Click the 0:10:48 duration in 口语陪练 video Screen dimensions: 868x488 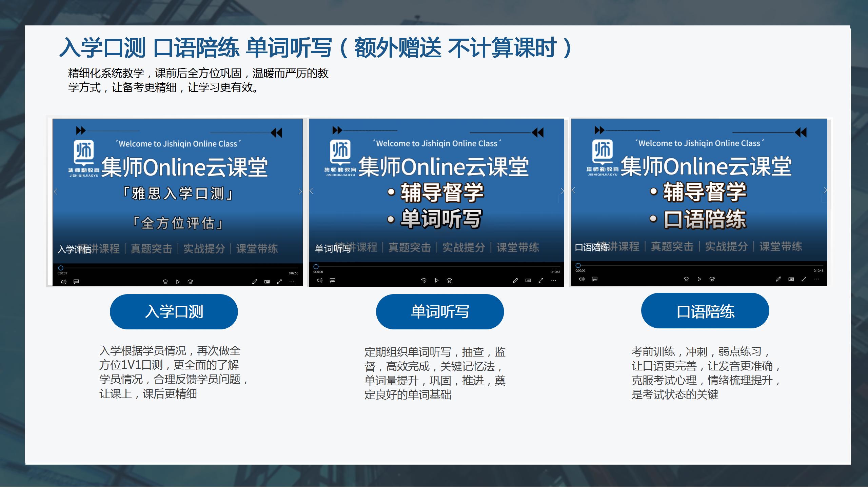point(818,271)
